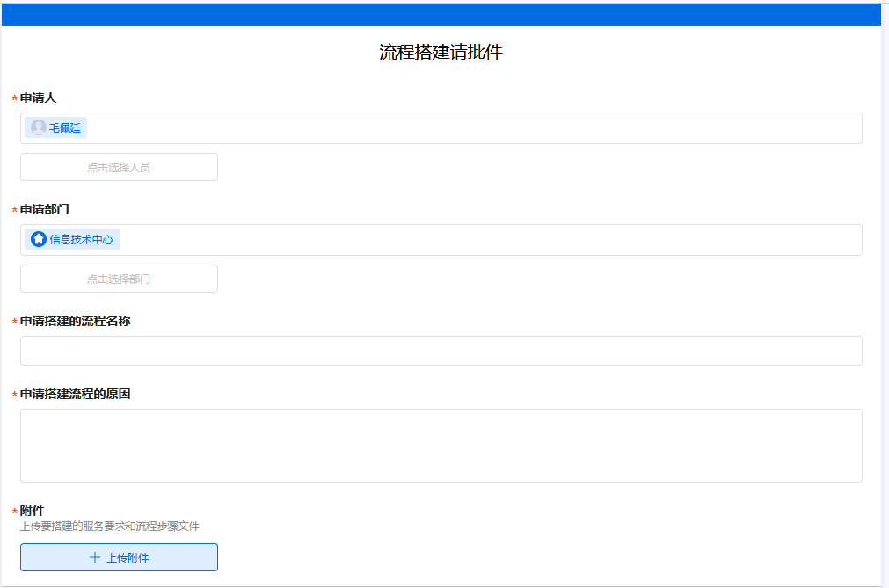Click the plus icon on 上传附件

tap(95, 557)
